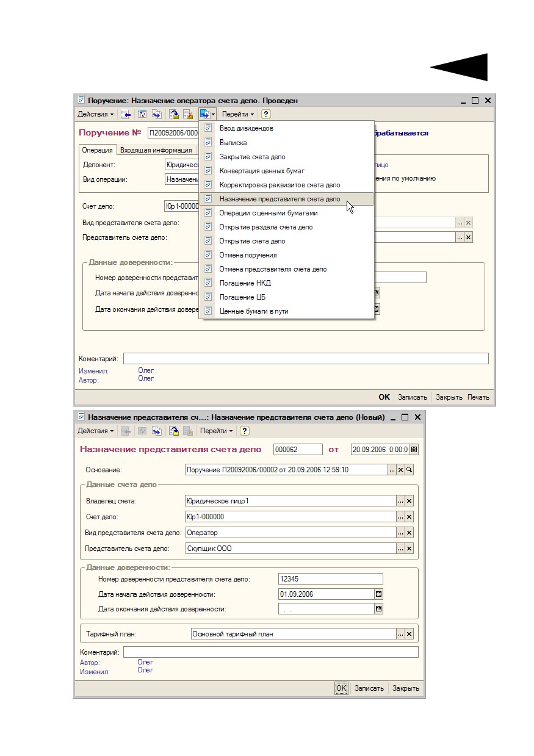Open calendar next to document date 20.09.2006
This screenshot has width=534, height=756.
click(414, 450)
